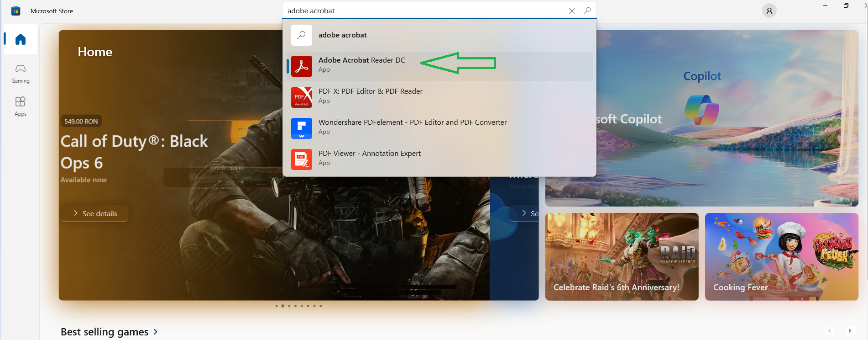
Task: Open the Cooking Fever card
Action: pos(781,256)
